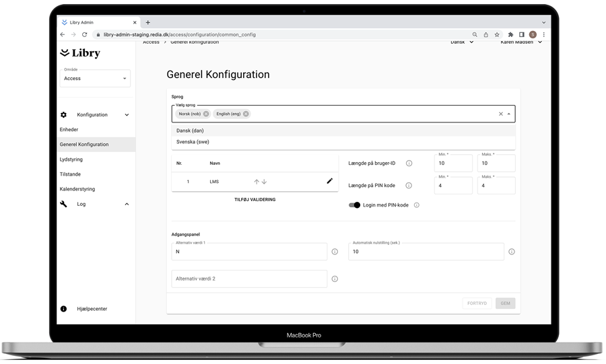Move LMS validation down with arrow icon
Screen dimensions: 606x364
tap(264, 182)
